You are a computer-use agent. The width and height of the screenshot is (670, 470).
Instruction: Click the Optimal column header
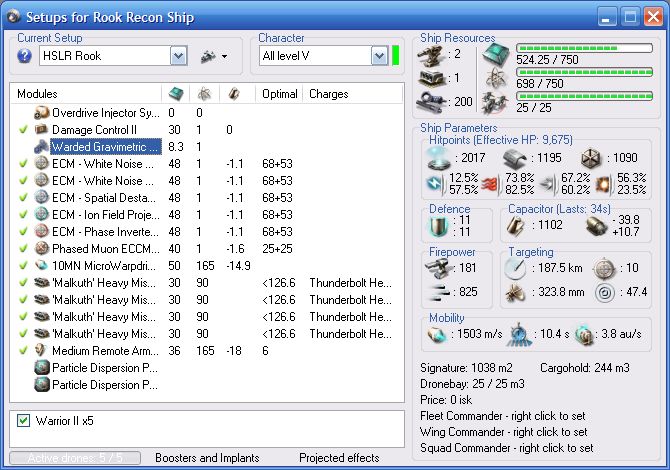click(x=279, y=94)
